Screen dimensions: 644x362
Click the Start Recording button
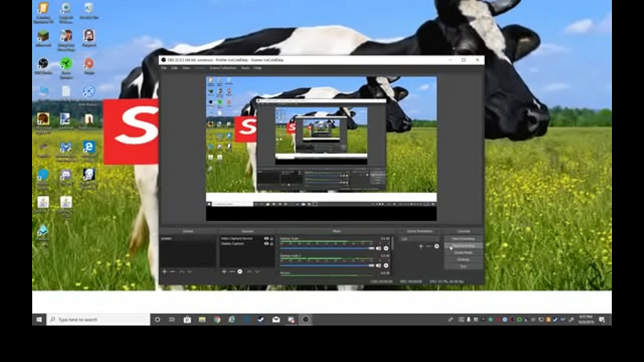tap(463, 246)
